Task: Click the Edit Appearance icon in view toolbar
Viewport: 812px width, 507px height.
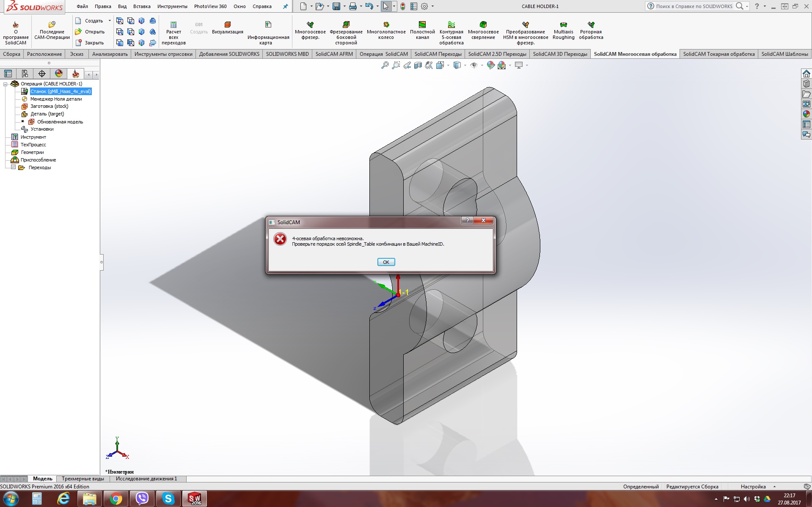Action: (490, 65)
